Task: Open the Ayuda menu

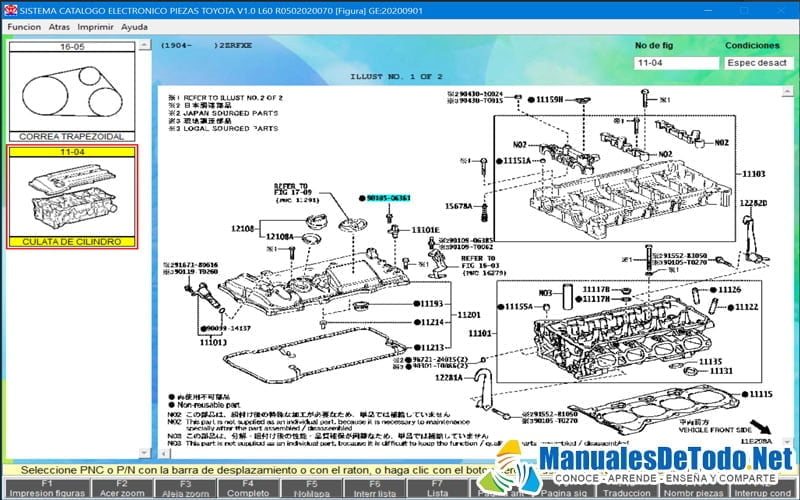Action: (x=134, y=27)
